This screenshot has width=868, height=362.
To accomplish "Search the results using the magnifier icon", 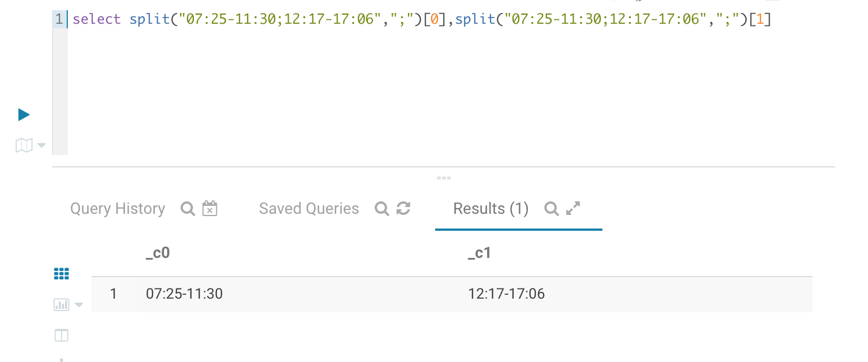I will pyautogui.click(x=552, y=209).
